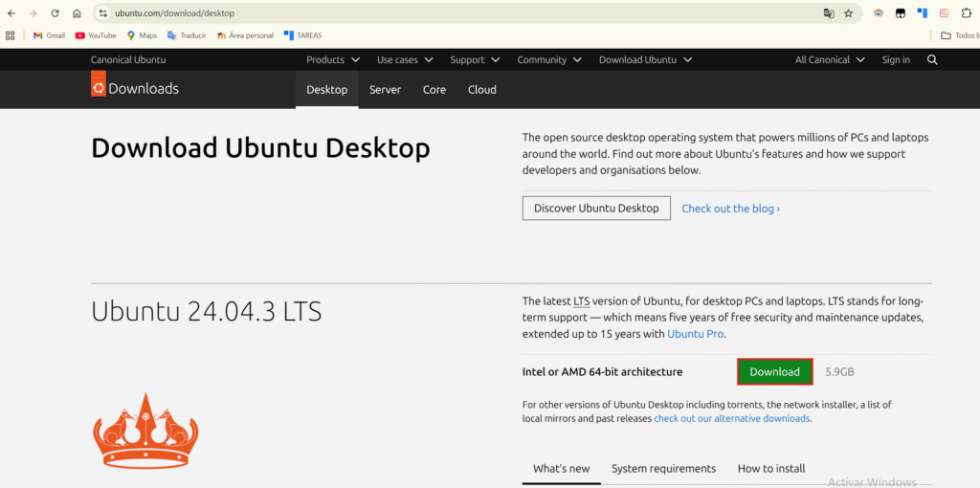
Task: Open the How to install tab
Action: click(x=770, y=469)
